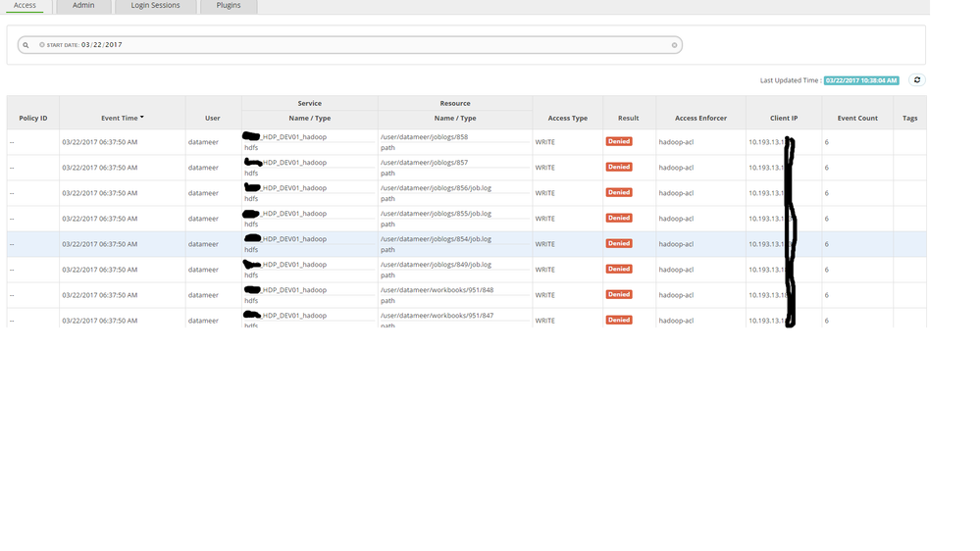Click the Access Enforcer column header
Viewport: 980px width, 551px height.
coord(700,118)
